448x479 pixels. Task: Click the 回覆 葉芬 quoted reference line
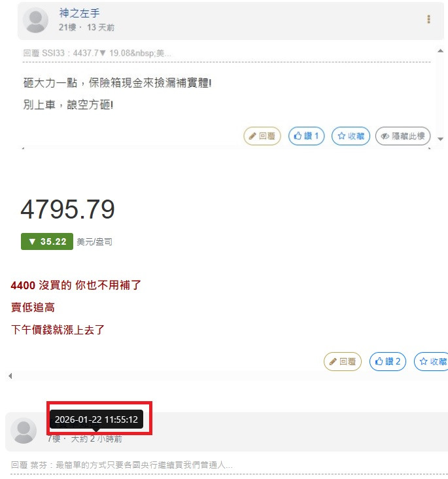point(122,465)
